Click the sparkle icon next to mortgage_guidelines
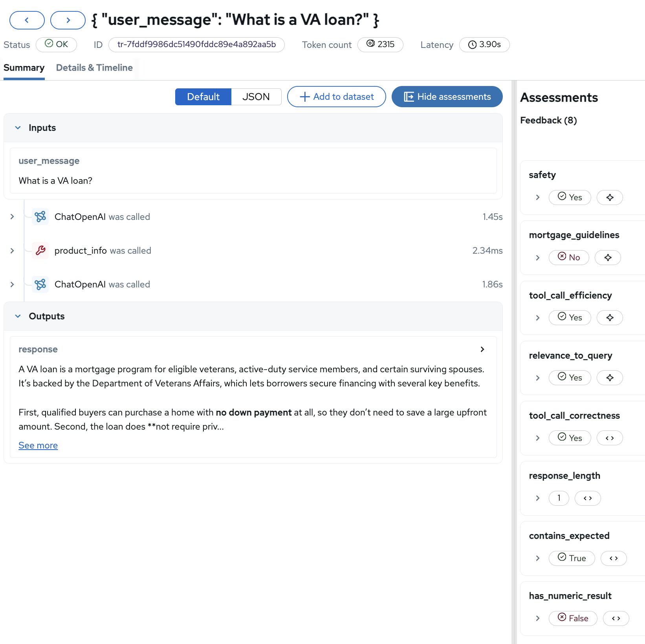Image resolution: width=645 pixels, height=644 pixels. coord(607,258)
